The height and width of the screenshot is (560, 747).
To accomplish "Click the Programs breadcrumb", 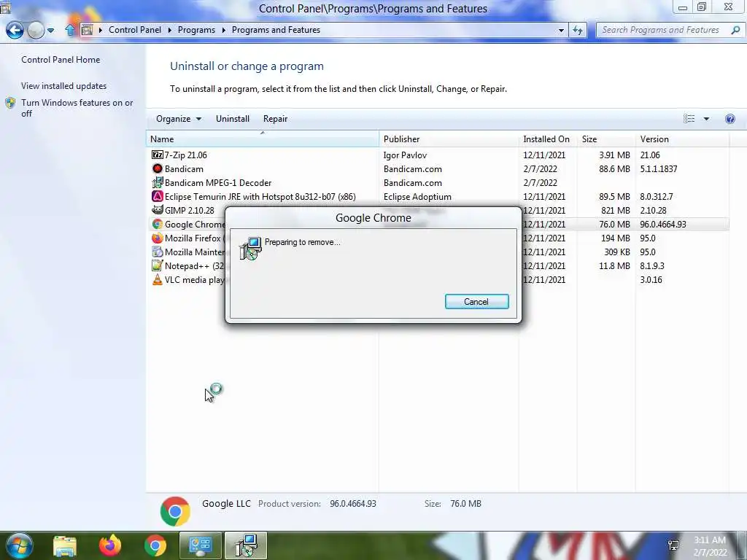I will 196,30.
